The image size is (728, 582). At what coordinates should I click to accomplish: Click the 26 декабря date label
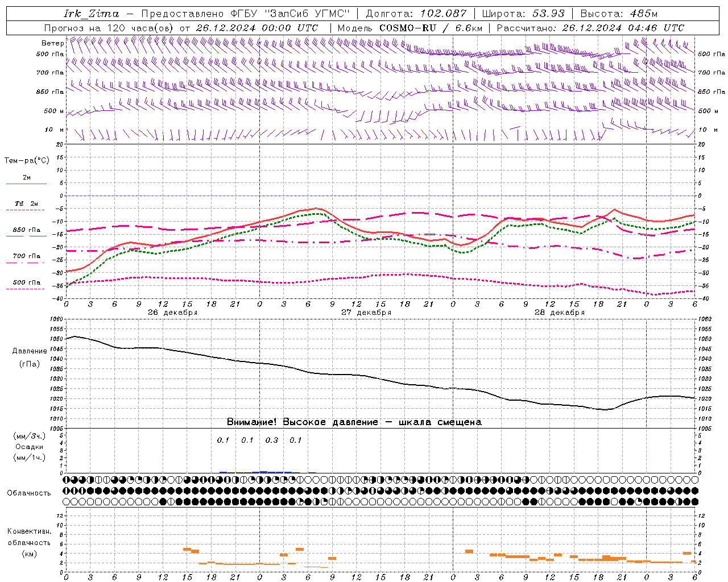[x=173, y=313]
